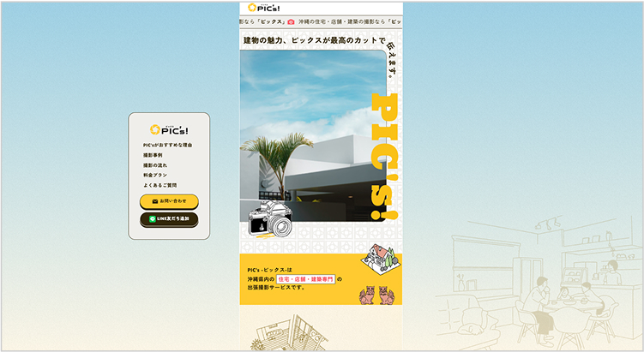Open the 撮影の流れ menu item

155,165
